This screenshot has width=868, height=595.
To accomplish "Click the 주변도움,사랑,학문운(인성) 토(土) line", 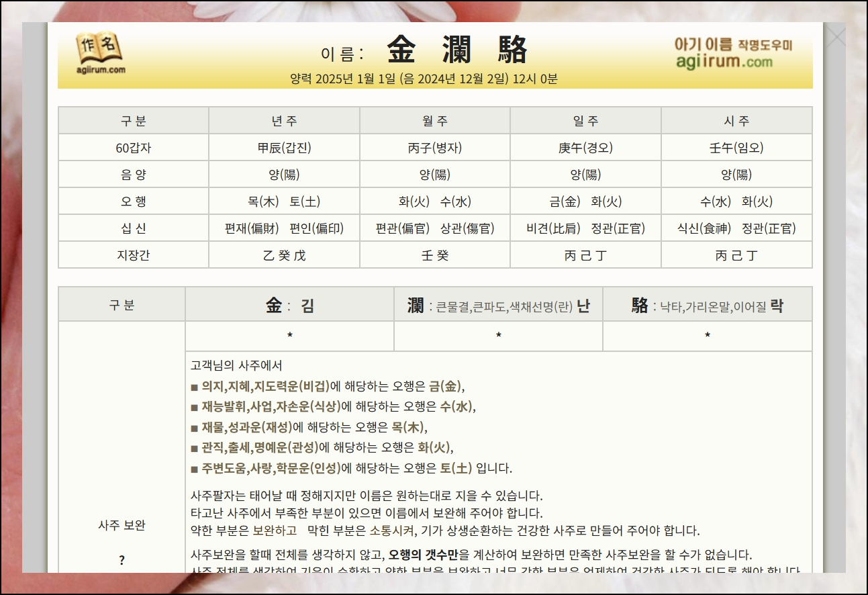I will click(351, 468).
